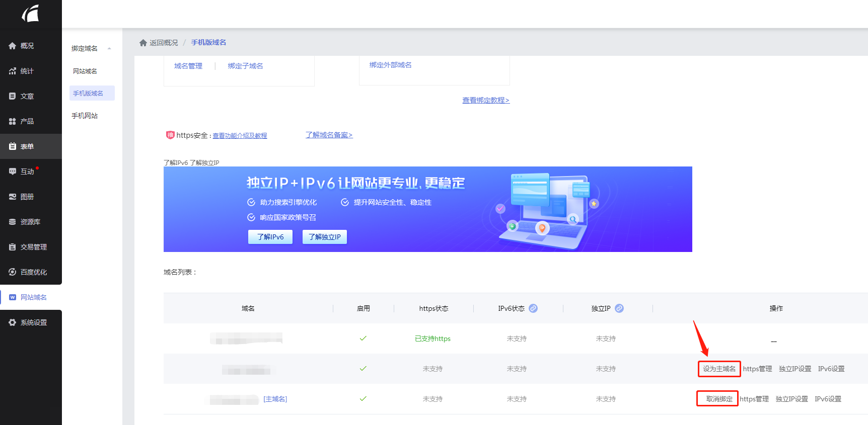Click the enabled checkmark in the 已支持https row
The width and height of the screenshot is (868, 425).
tap(363, 338)
